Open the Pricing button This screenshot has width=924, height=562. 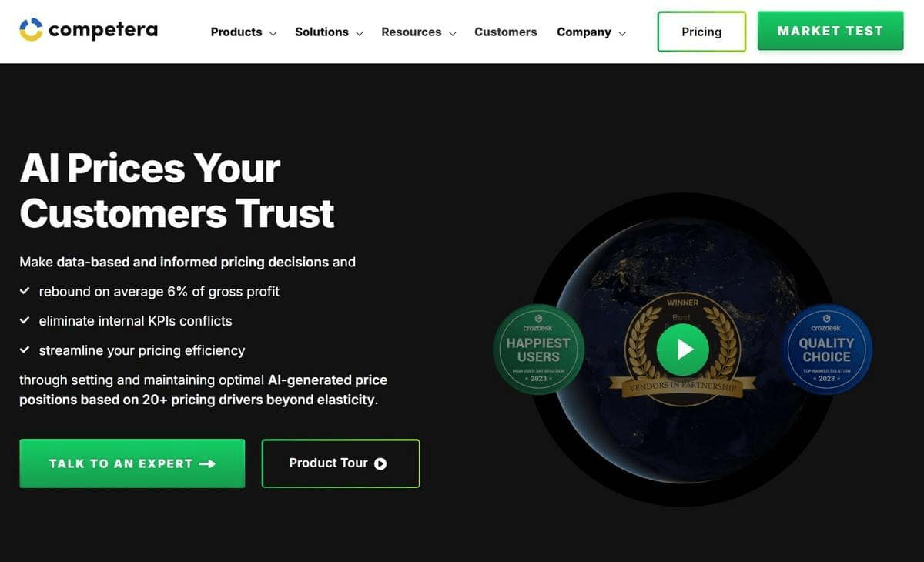(701, 32)
